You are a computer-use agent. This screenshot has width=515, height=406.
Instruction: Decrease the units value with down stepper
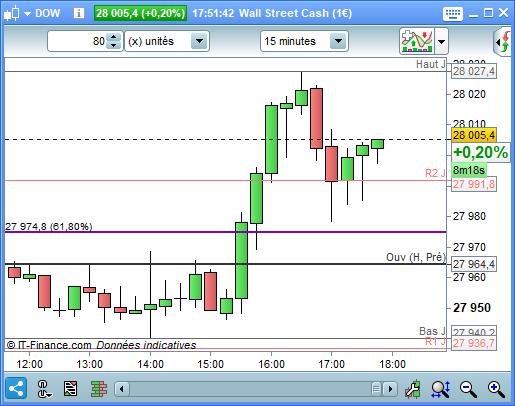point(113,45)
